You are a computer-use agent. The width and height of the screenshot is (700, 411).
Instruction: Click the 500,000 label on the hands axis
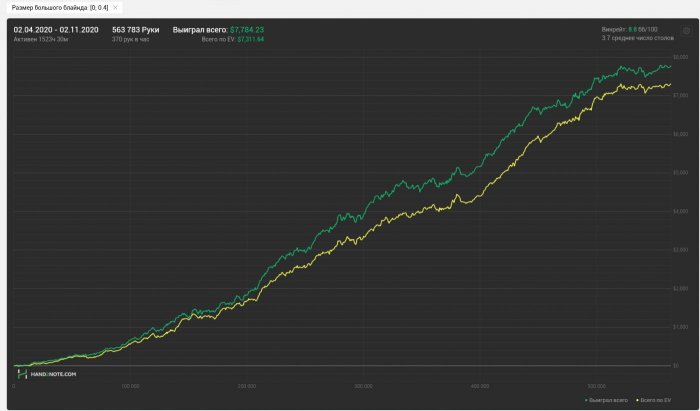(x=596, y=386)
